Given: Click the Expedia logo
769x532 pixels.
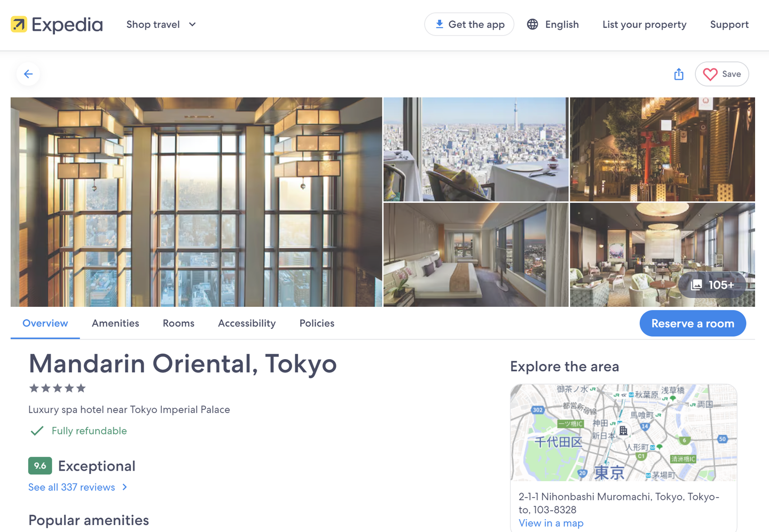Looking at the screenshot, I should [x=57, y=25].
